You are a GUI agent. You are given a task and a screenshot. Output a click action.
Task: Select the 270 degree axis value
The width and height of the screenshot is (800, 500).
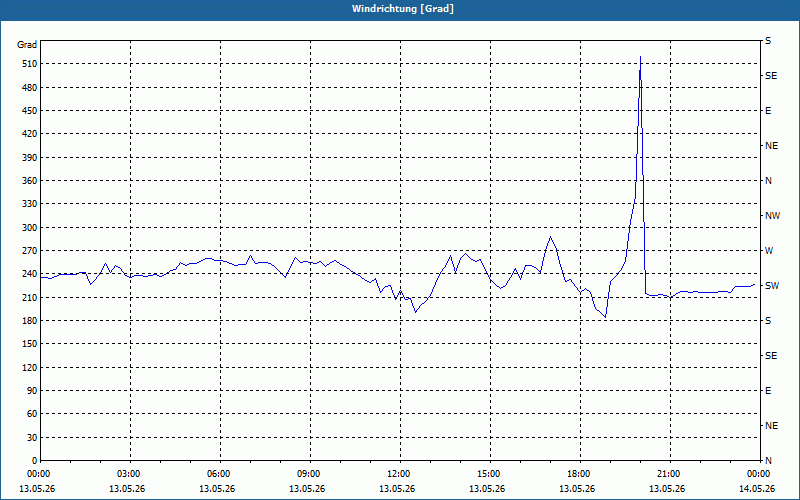coord(30,251)
